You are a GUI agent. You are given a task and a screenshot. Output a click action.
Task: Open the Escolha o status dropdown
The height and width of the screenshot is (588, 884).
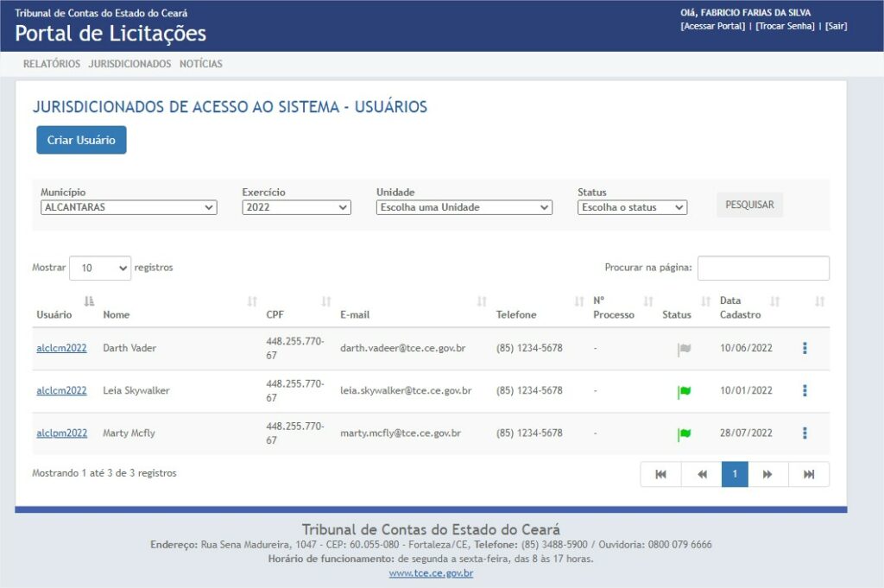pos(632,207)
